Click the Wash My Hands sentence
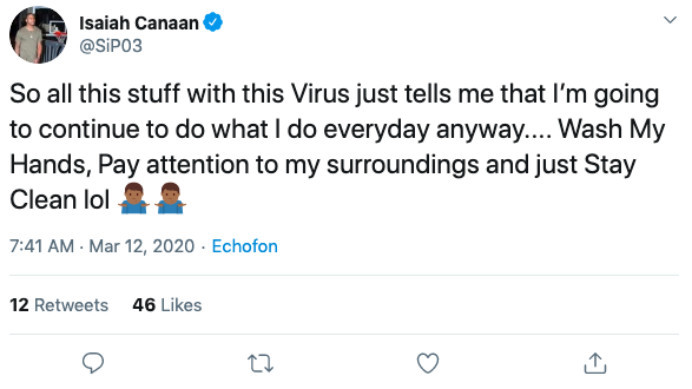Viewport: 692px width, 389px height. (x=611, y=129)
